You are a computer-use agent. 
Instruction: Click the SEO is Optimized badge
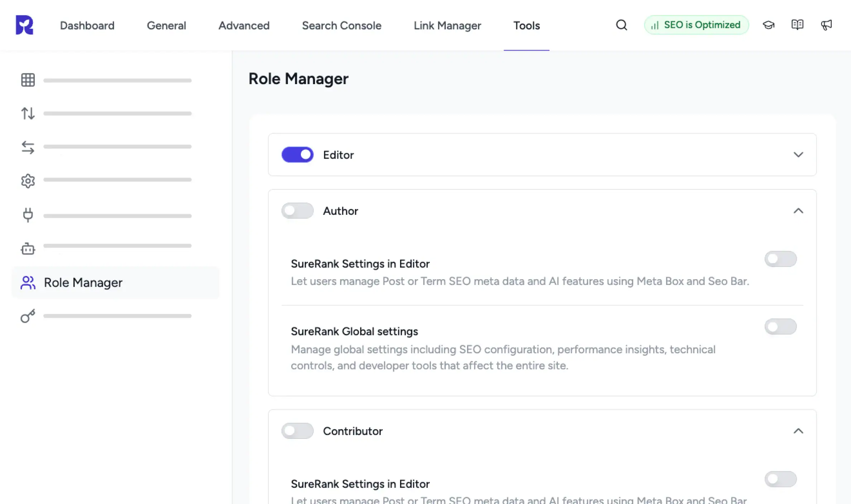(x=696, y=25)
